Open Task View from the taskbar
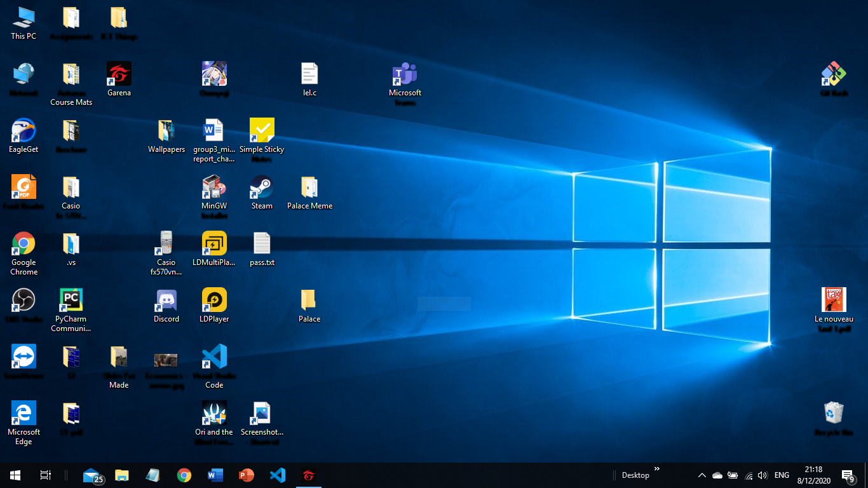868x488 pixels. 46,475
